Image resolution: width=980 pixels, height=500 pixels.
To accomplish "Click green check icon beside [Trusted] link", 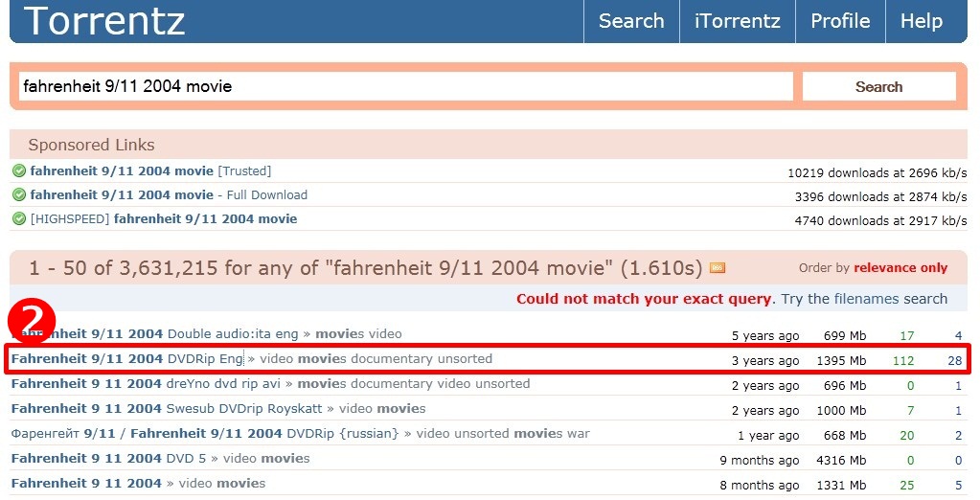I will 19,170.
